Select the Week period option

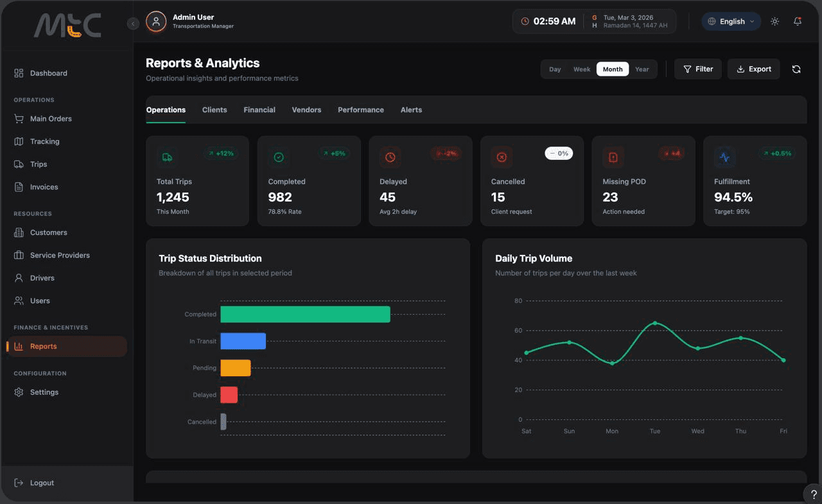pyautogui.click(x=582, y=69)
